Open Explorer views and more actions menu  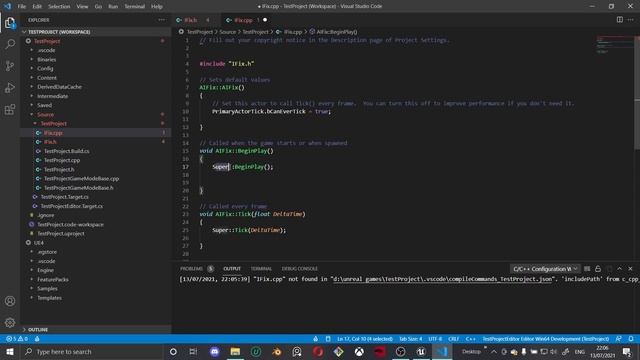(x=162, y=20)
